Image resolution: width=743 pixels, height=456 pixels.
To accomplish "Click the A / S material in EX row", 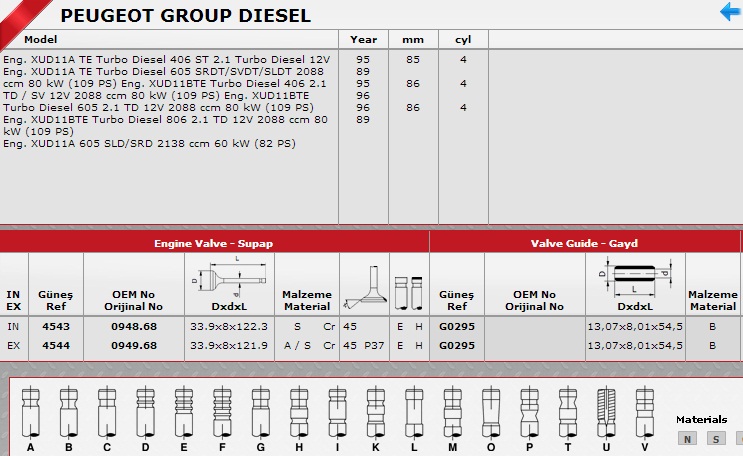I will [297, 346].
